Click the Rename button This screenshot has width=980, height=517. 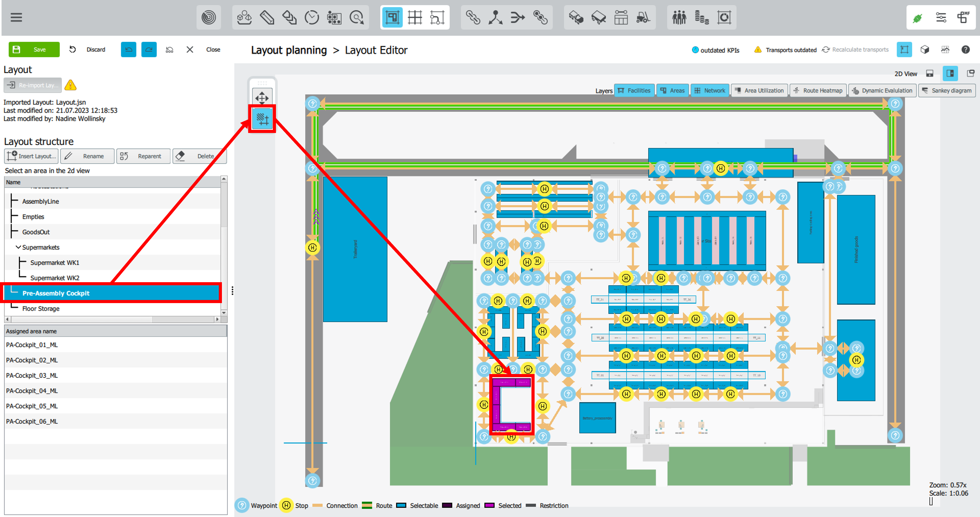pyautogui.click(x=87, y=156)
